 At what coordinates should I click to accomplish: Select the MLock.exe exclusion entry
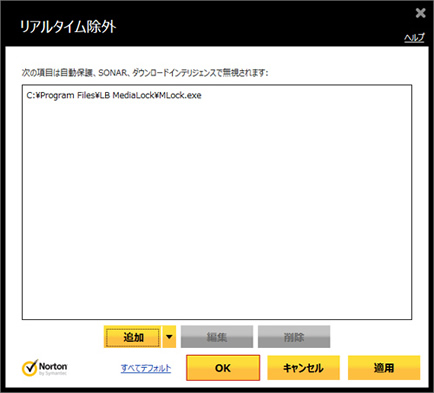tap(114, 95)
